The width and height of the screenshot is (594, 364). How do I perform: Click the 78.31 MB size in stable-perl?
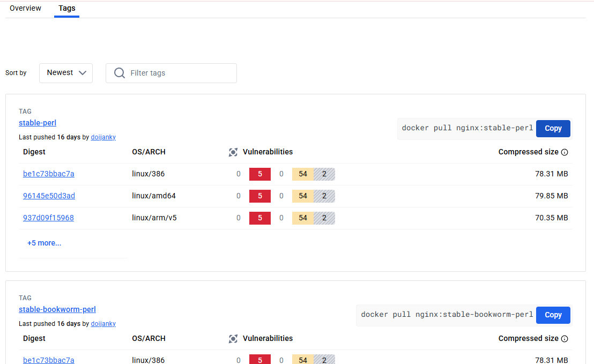pyautogui.click(x=551, y=174)
